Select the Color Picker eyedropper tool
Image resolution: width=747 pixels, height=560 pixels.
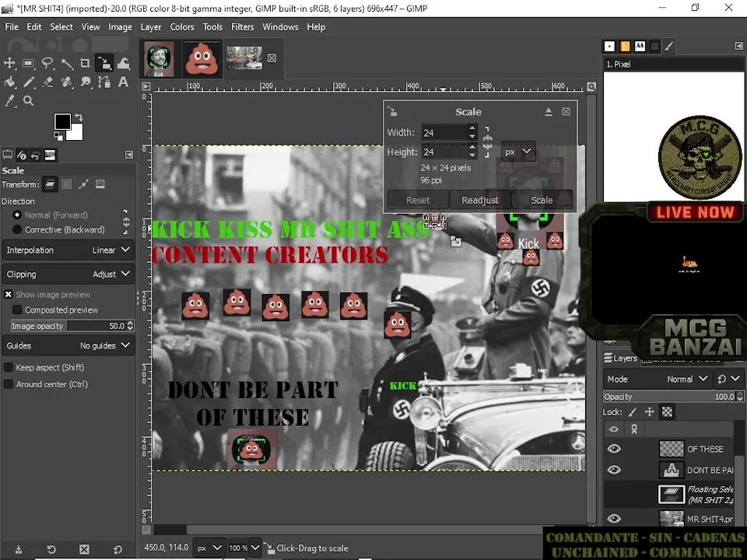[9, 101]
